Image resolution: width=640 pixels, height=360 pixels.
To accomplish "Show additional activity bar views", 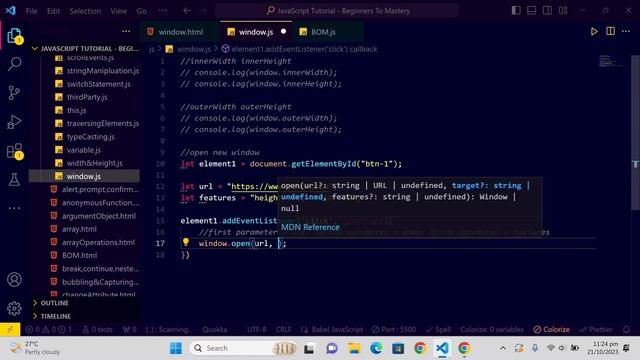I will tap(14, 208).
